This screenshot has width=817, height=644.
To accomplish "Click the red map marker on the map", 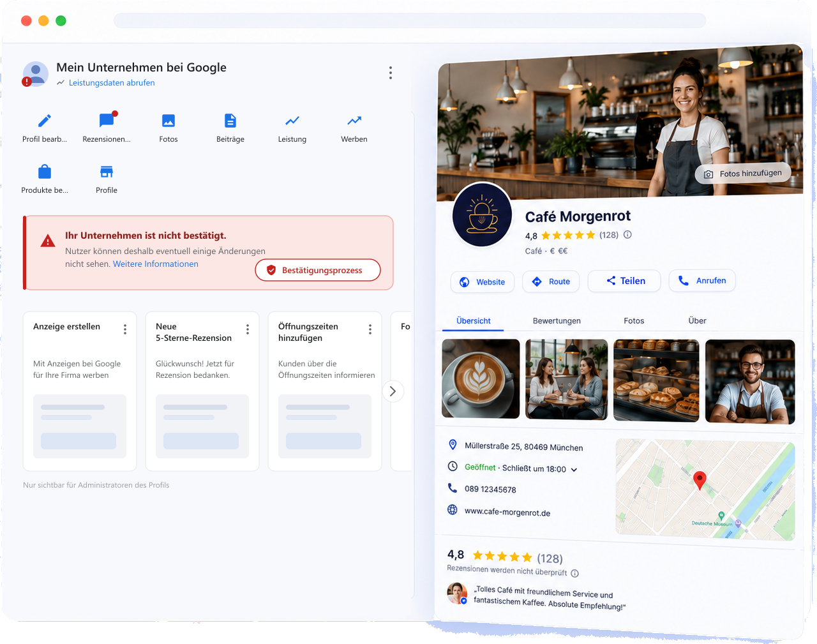I will [x=700, y=481].
